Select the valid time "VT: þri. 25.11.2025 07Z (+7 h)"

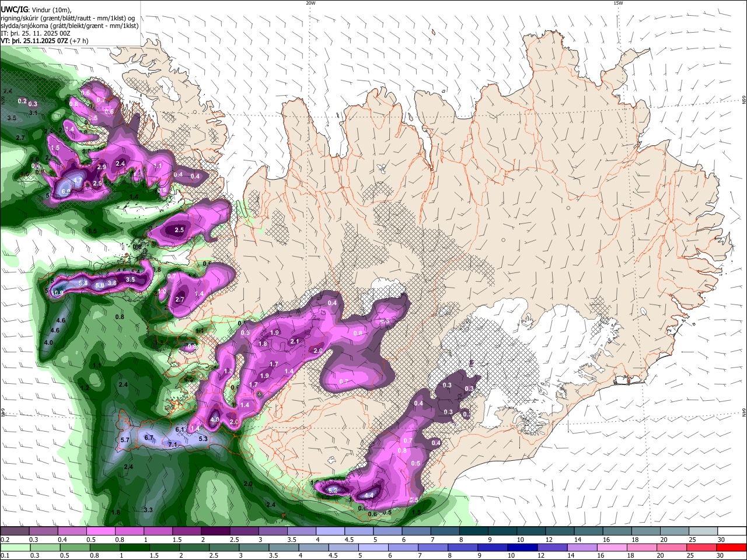(x=45, y=41)
